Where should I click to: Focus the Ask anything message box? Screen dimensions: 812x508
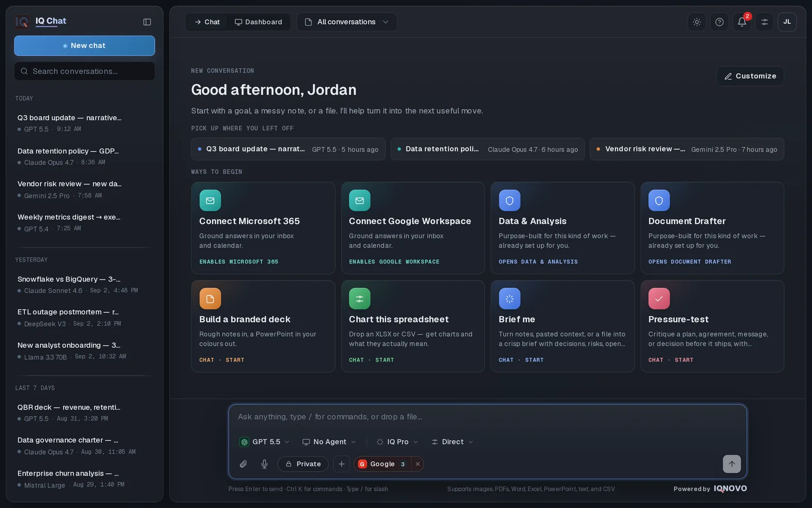[488, 417]
